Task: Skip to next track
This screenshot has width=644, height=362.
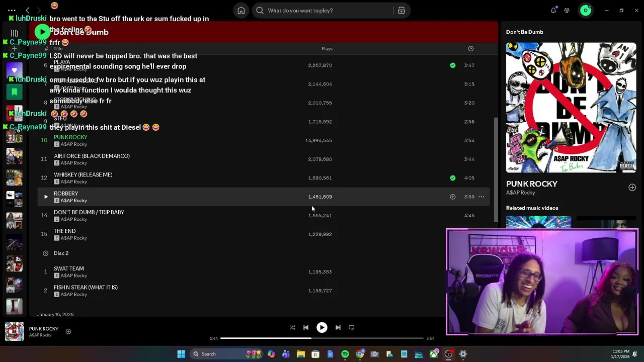Action: point(338,327)
